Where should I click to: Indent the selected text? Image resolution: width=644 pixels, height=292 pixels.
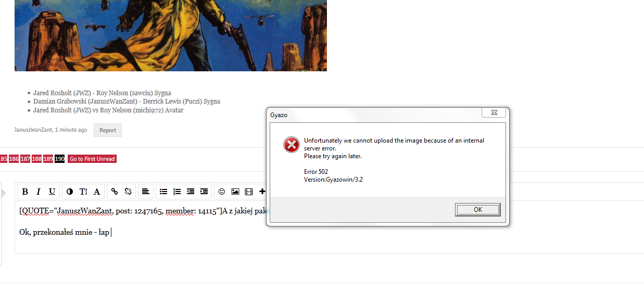point(204,192)
